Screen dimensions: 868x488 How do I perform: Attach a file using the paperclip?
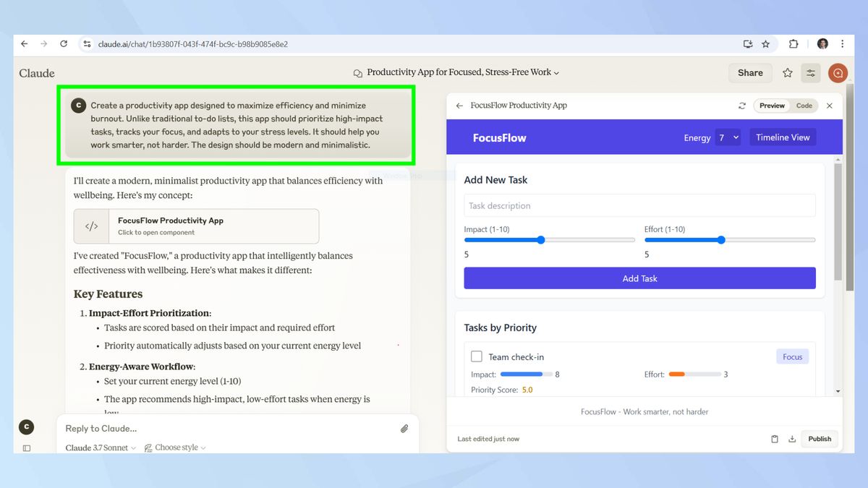click(x=404, y=428)
